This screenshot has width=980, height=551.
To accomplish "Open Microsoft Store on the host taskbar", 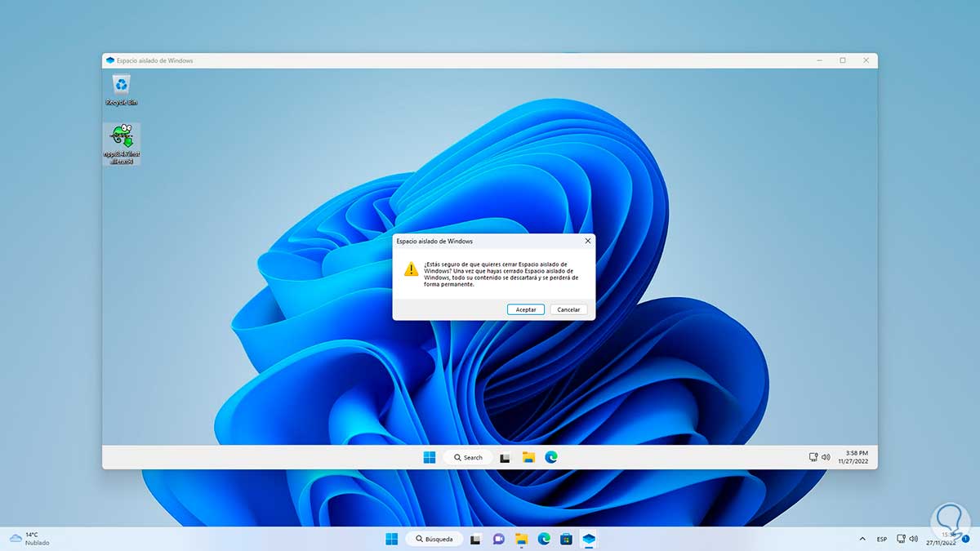I will click(566, 539).
